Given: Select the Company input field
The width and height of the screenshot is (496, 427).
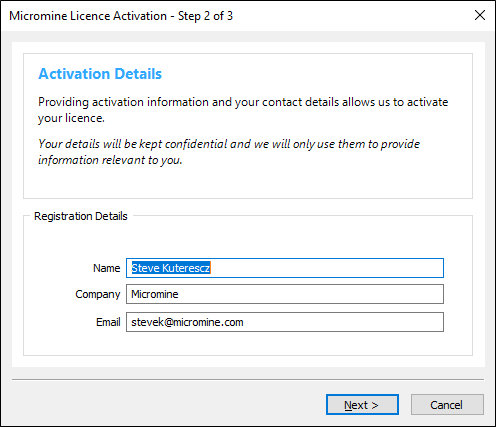Looking at the screenshot, I should tap(285, 294).
